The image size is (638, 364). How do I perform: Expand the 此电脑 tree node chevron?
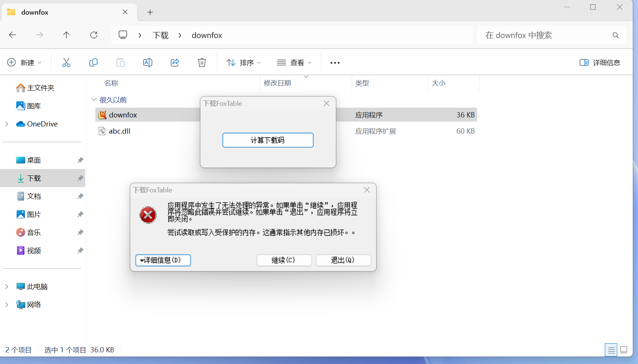click(x=7, y=286)
